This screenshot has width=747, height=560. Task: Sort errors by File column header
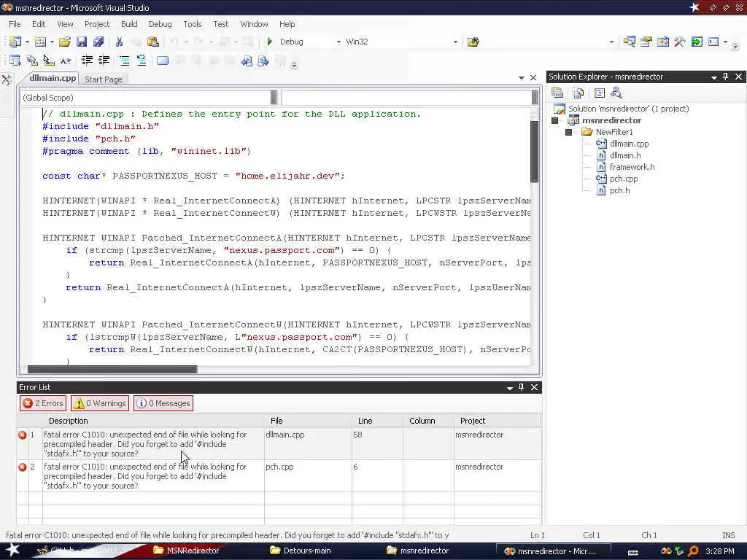click(x=309, y=421)
